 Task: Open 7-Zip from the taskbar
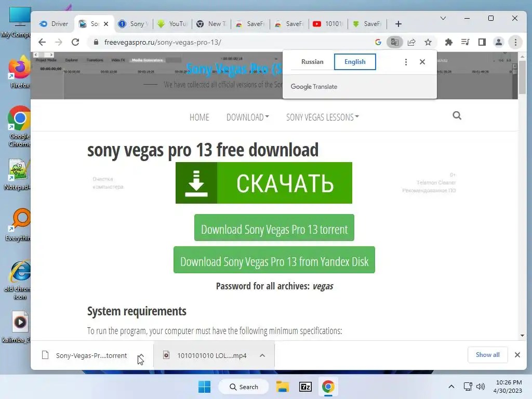pos(305,387)
